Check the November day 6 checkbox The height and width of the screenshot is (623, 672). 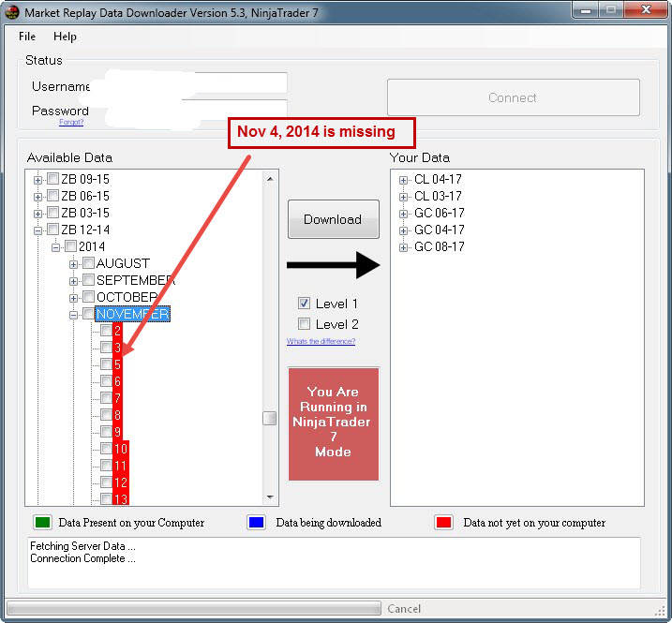[x=106, y=381]
